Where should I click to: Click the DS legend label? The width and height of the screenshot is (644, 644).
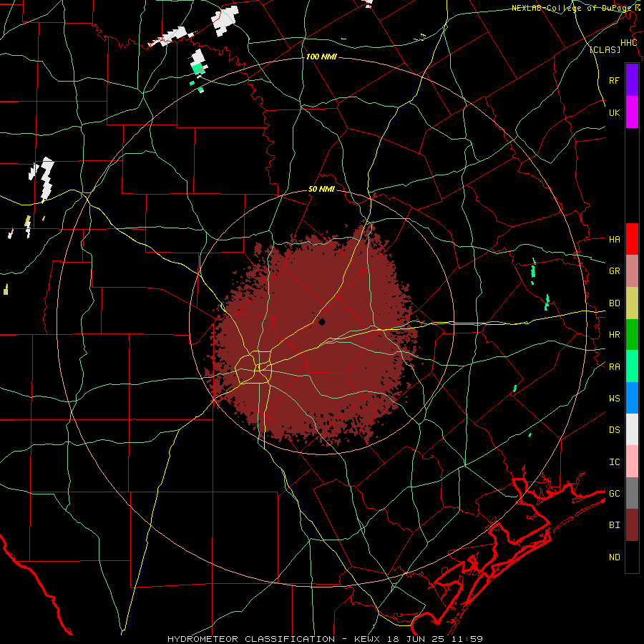(x=614, y=430)
